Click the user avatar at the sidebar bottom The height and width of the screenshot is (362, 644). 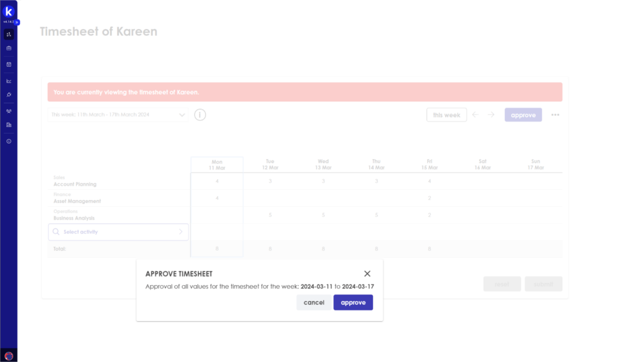point(9,356)
